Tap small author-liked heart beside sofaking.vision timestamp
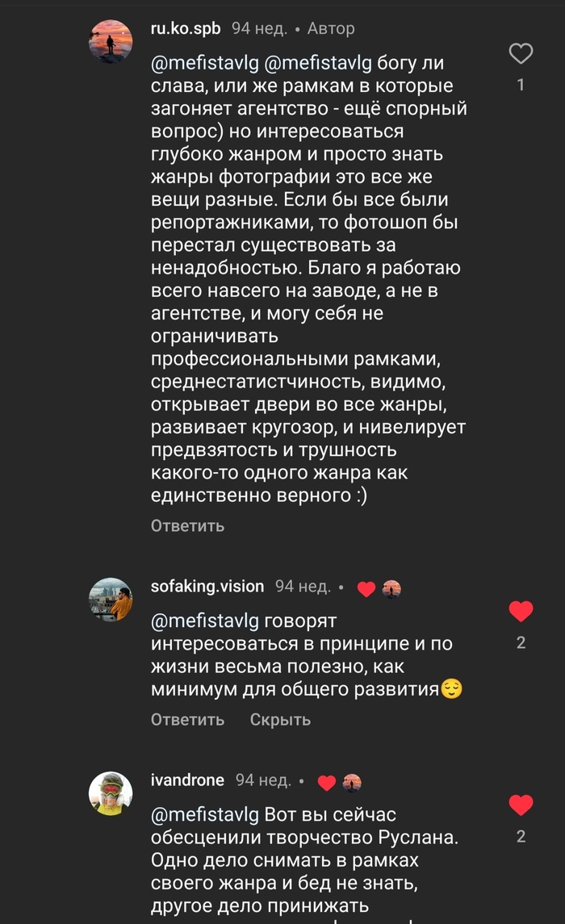Screen dimensions: 565x924 (x=366, y=589)
